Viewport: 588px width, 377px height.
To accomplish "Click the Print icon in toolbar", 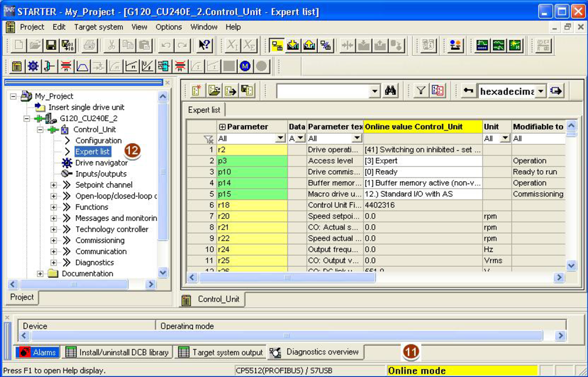I will (x=89, y=45).
